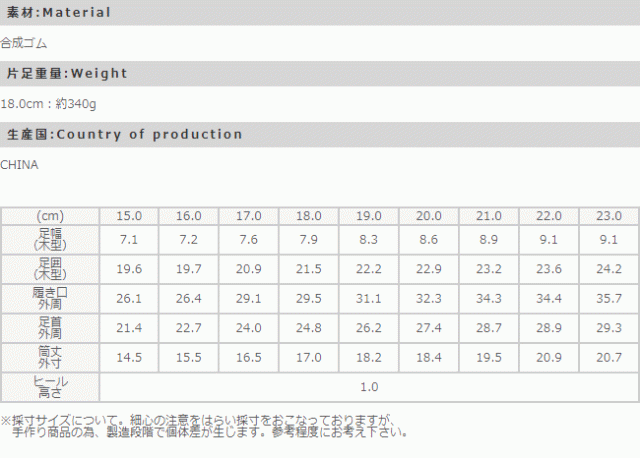Click the 35.7 cell in the table
The height and width of the screenshot is (458, 640).
tap(609, 298)
